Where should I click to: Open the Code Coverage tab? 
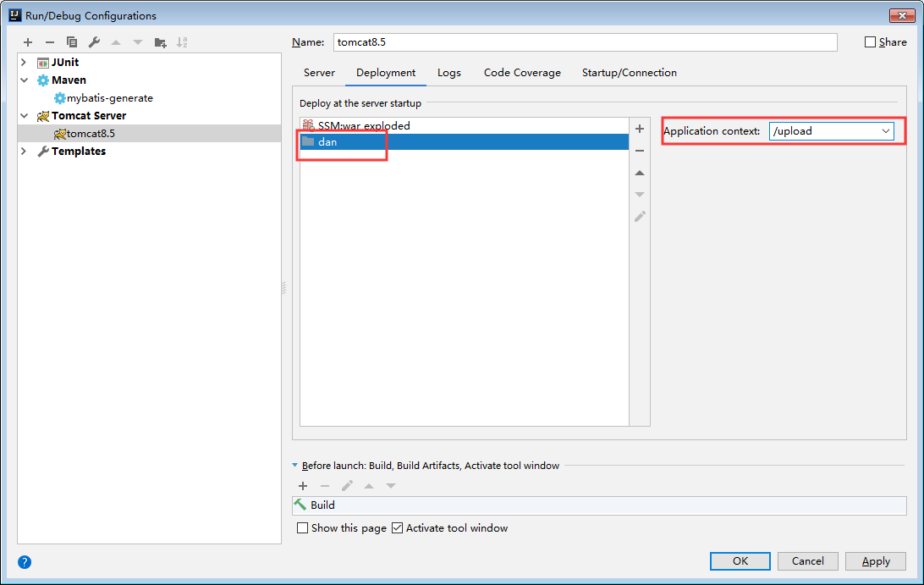point(522,73)
